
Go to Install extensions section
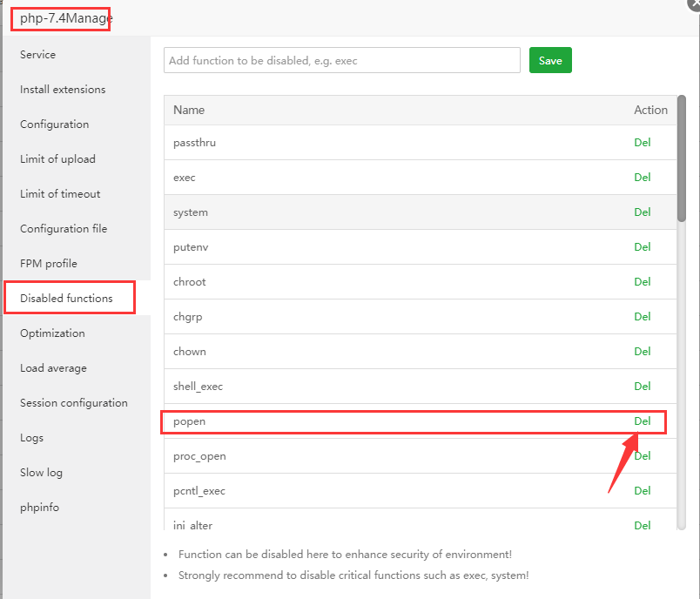(x=63, y=90)
